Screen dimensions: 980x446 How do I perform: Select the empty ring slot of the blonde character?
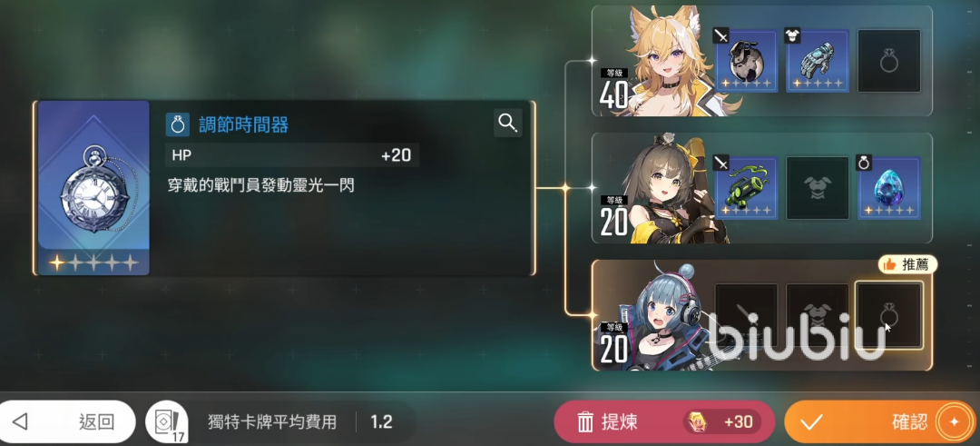888,61
